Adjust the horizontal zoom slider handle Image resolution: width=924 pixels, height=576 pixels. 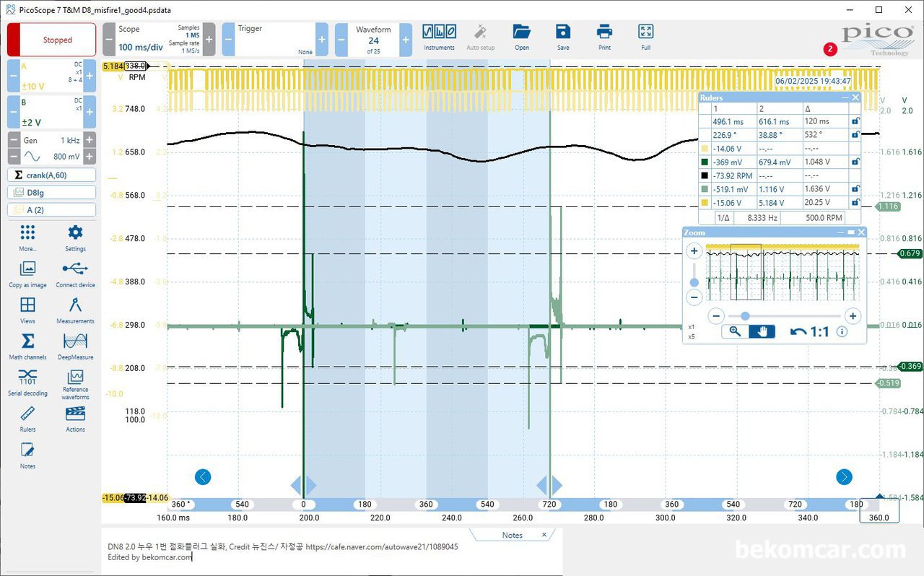(744, 315)
